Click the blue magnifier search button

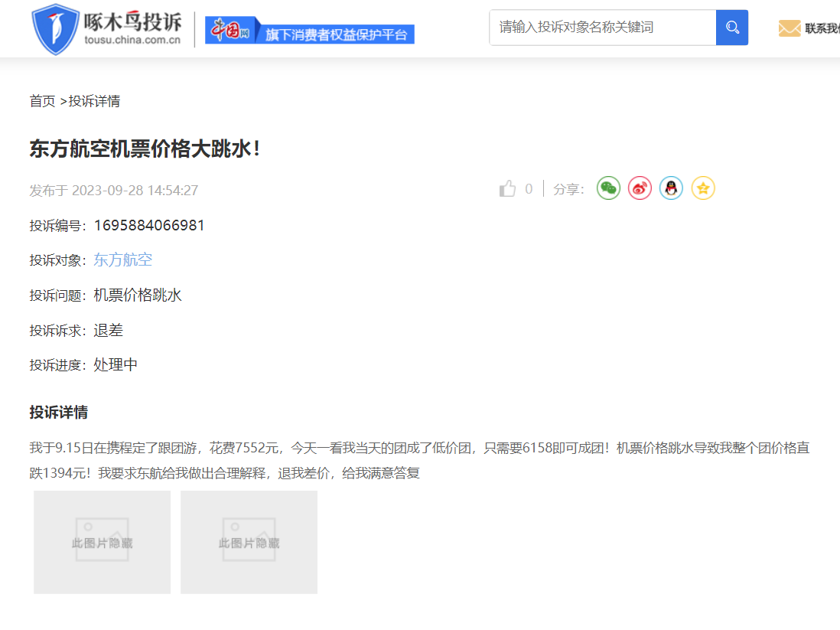731,28
